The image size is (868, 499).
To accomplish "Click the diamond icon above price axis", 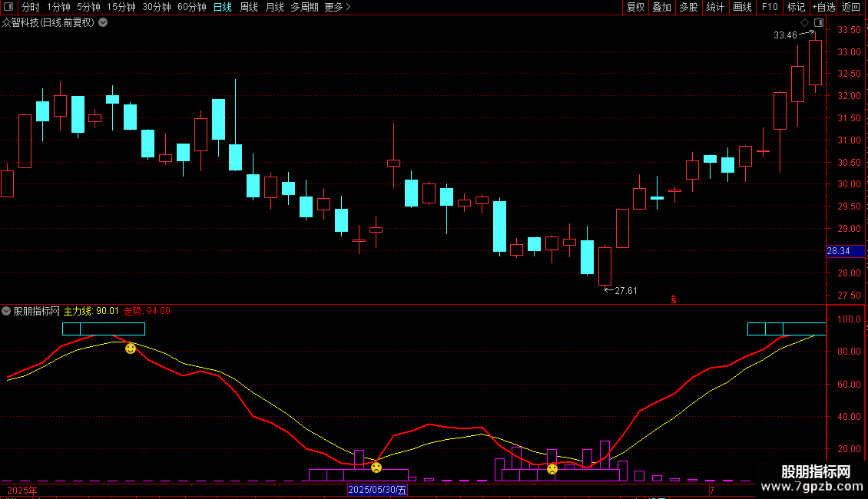I will pyautogui.click(x=804, y=23).
